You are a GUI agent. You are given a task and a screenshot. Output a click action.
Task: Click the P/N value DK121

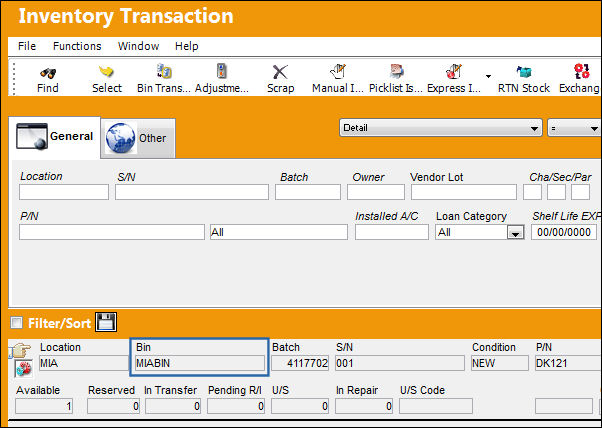click(x=568, y=363)
